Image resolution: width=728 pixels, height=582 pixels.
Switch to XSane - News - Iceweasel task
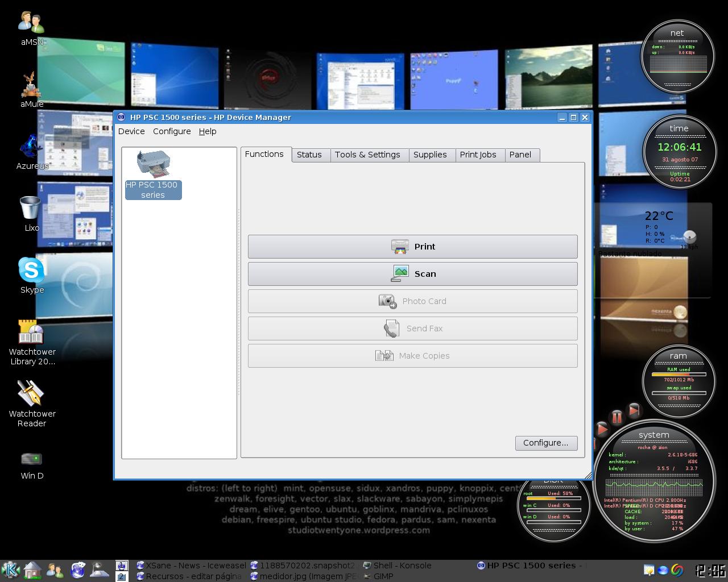pos(191,566)
